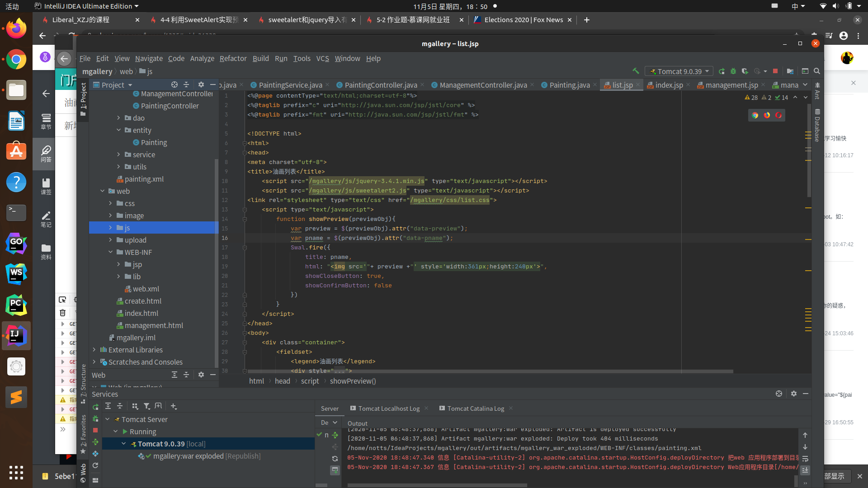Image resolution: width=868 pixels, height=488 pixels.
Task: Click the 28 warnings inspection indicator
Action: (751, 98)
